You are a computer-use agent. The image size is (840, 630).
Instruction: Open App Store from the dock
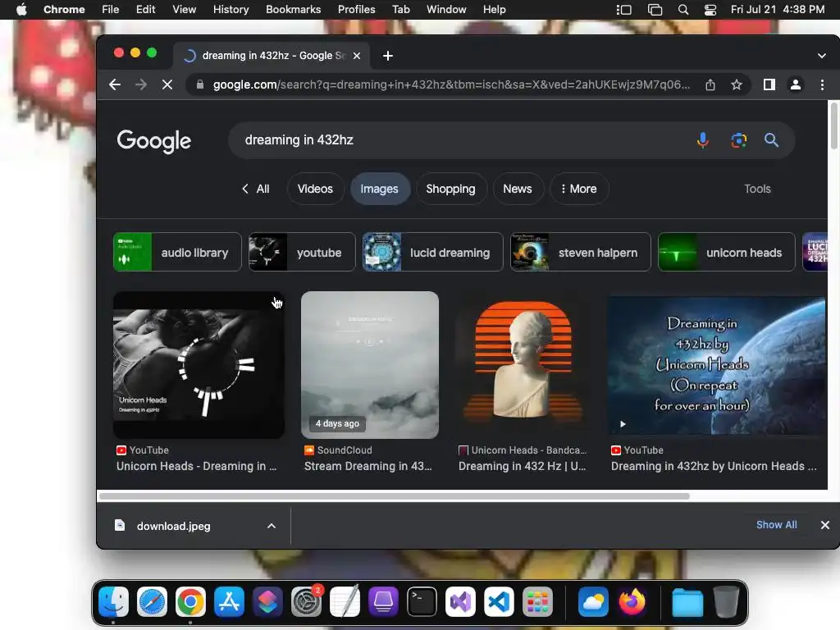click(230, 602)
